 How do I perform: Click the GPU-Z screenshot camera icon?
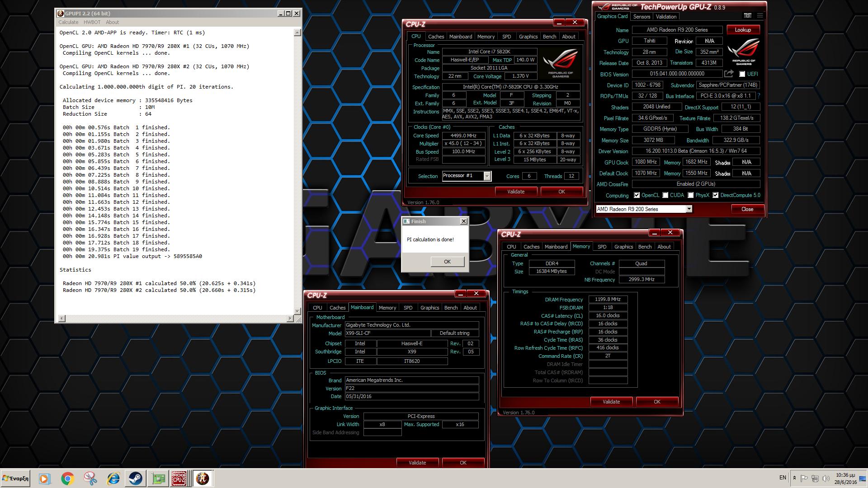click(748, 16)
